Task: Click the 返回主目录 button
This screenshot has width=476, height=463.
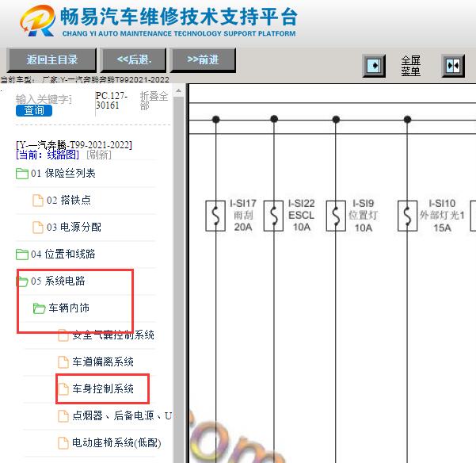Action: [x=51, y=59]
